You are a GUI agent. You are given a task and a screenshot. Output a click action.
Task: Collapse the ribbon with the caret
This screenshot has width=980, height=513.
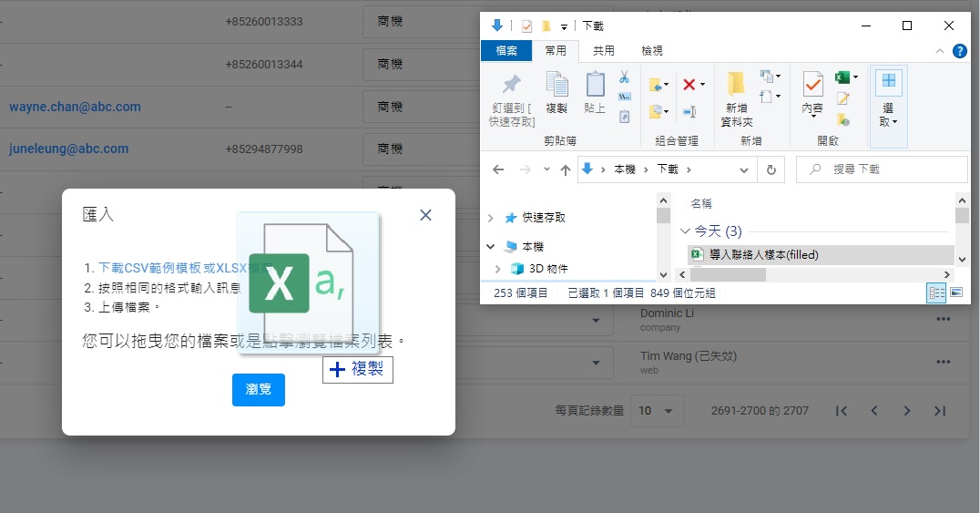click(x=939, y=51)
